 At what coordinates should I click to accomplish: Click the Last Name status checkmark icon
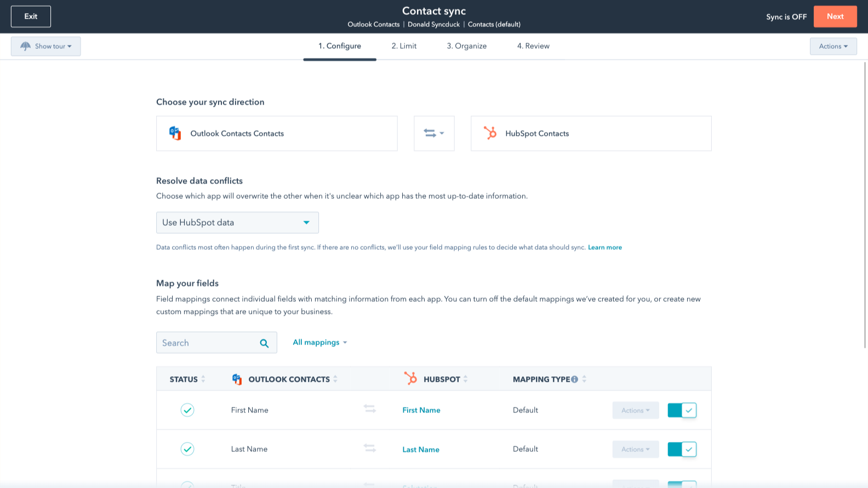(x=187, y=449)
